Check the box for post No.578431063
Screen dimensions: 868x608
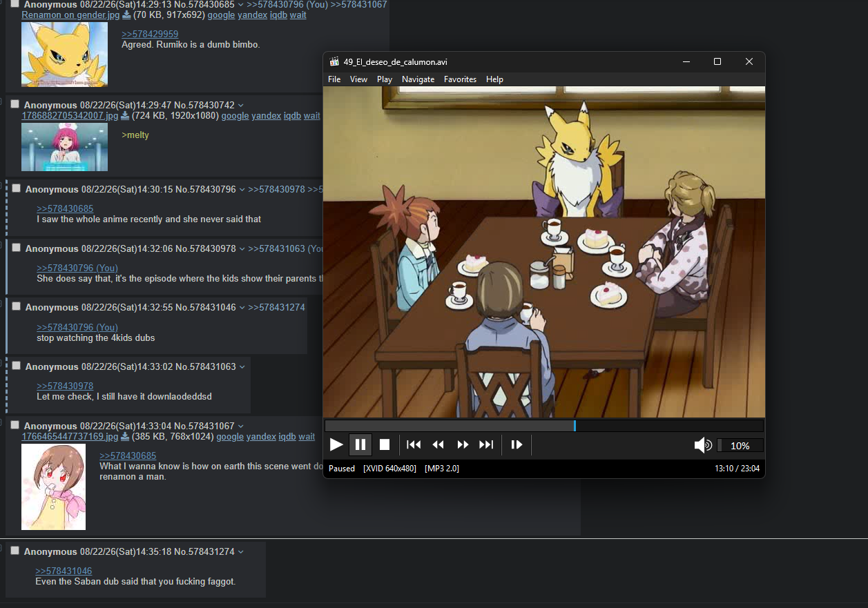click(17, 366)
